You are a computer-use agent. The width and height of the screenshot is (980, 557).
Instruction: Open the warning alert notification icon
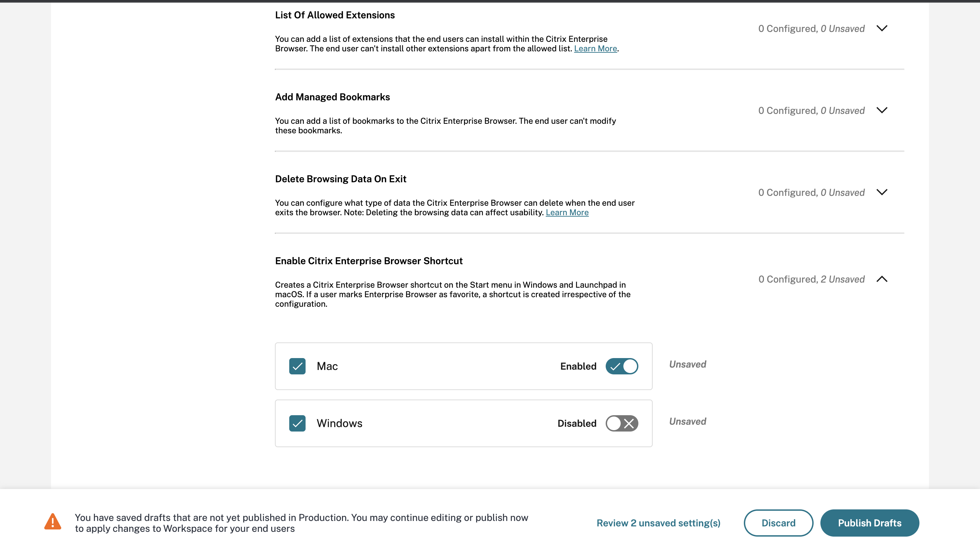point(52,523)
